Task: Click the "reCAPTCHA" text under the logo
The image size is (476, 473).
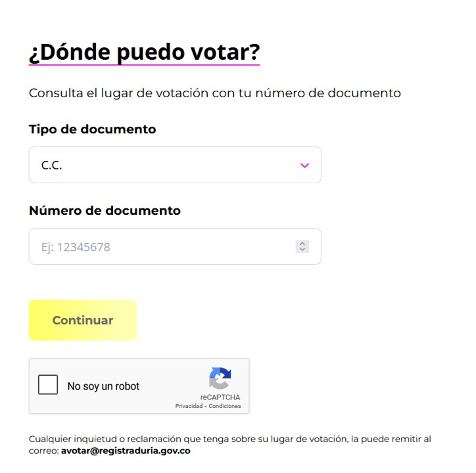Action: [220, 397]
